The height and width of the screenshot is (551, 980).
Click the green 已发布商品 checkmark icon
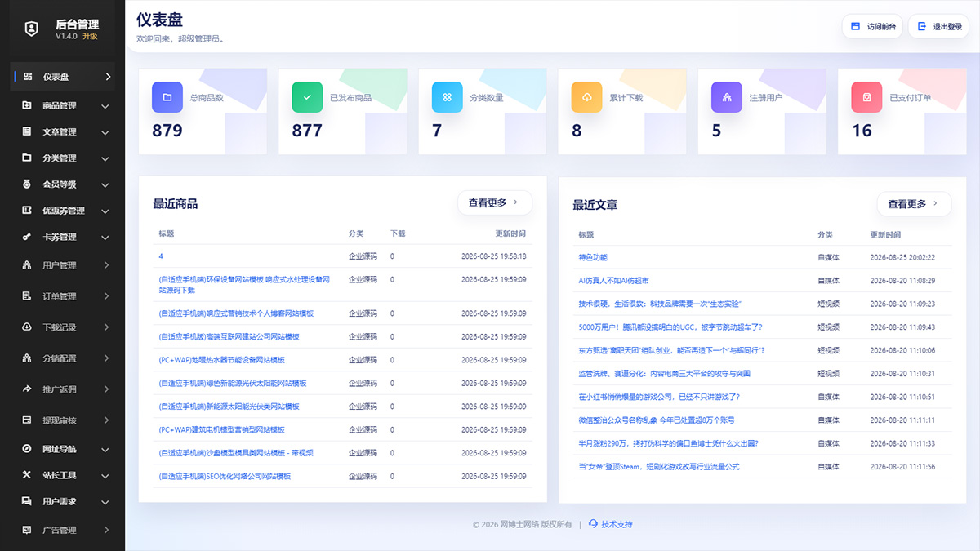click(307, 97)
